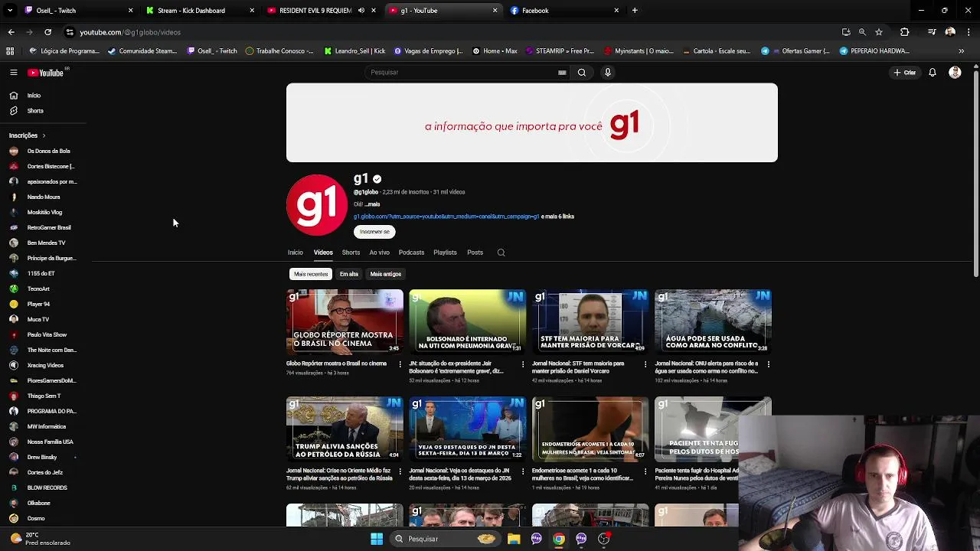Expand the Inscrições section arrow
980x551 pixels.
pyautogui.click(x=44, y=135)
